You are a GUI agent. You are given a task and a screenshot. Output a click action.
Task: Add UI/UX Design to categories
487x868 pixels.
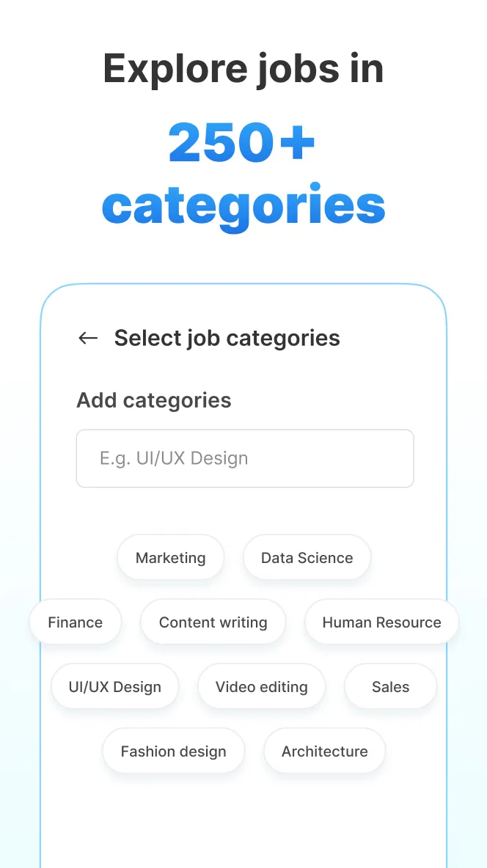(x=114, y=686)
